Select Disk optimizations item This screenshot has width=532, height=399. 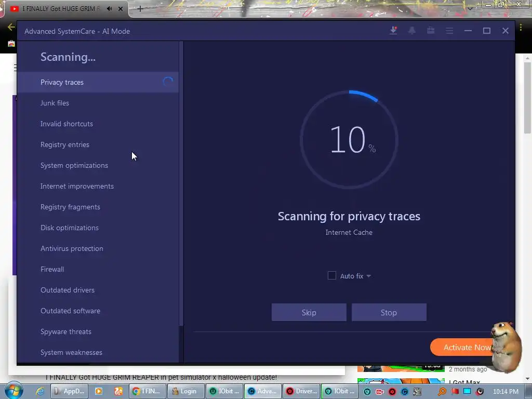pyautogui.click(x=98, y=228)
